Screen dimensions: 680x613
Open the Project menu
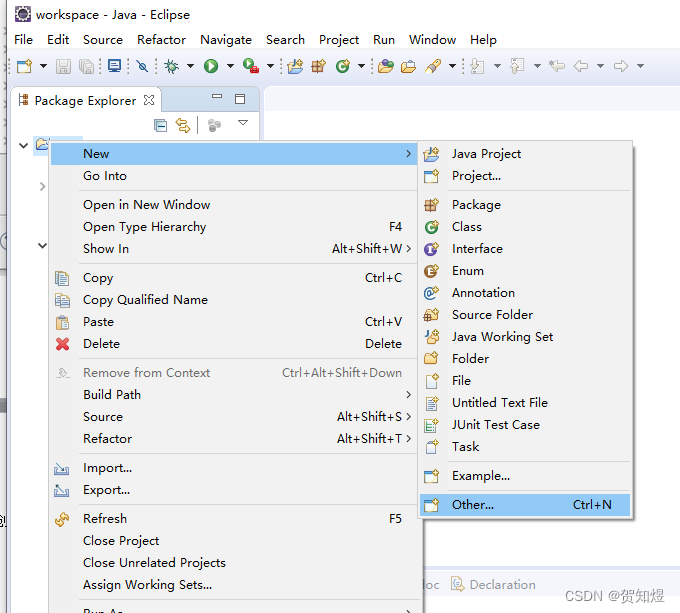(x=339, y=40)
